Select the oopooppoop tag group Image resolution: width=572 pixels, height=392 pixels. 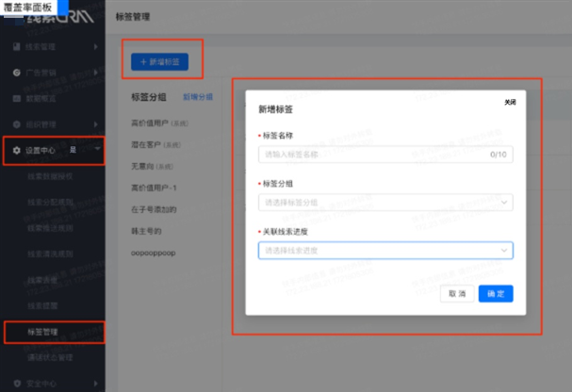tap(154, 253)
